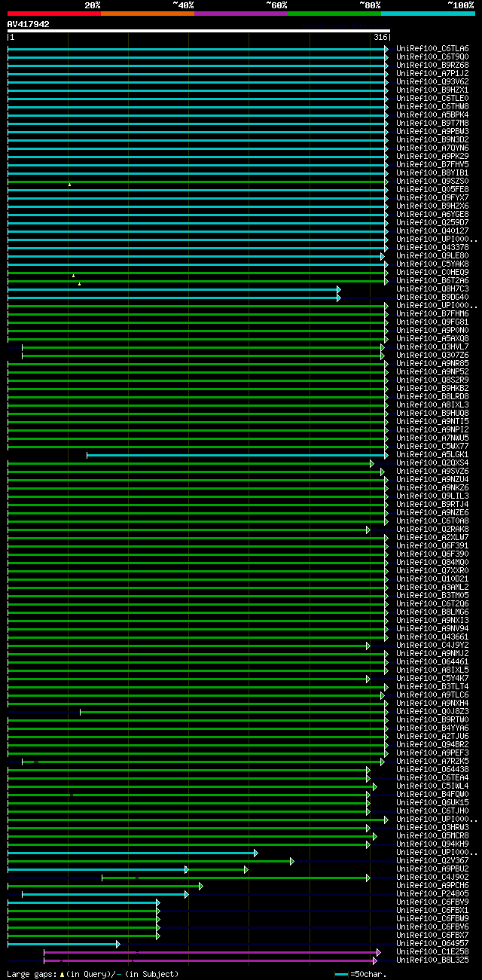
Task: Click the orange ~40% identity legend bar
Action: coord(148,14)
